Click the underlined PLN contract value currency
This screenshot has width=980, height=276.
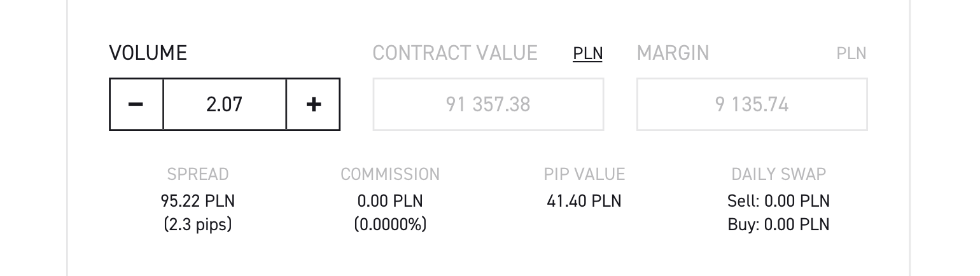[x=587, y=53]
